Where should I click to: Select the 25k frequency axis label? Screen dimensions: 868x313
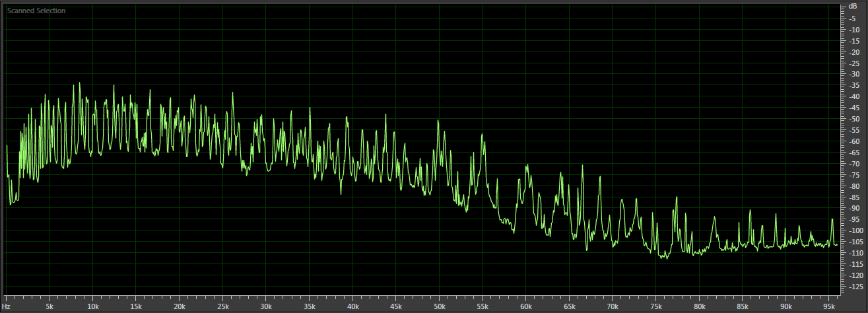click(223, 307)
